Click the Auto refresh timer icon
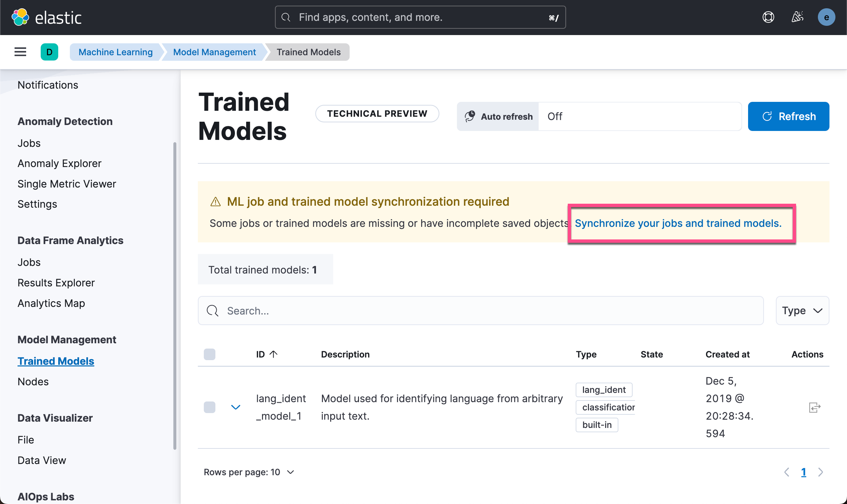The image size is (847, 504). point(470,116)
